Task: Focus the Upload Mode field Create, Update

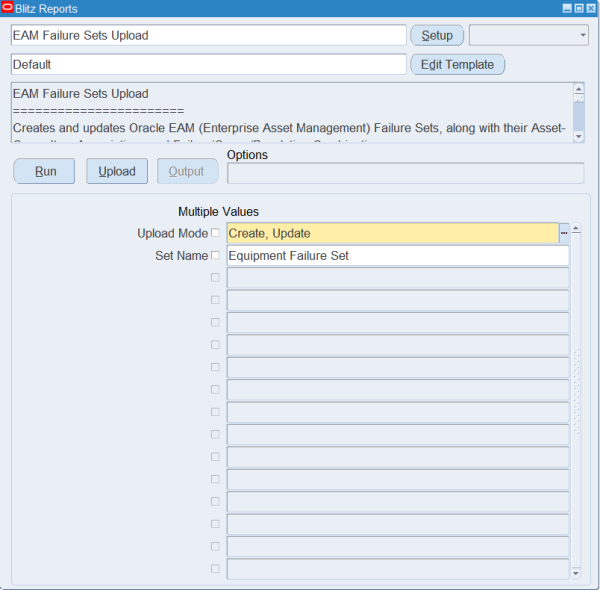Action: pyautogui.click(x=393, y=233)
